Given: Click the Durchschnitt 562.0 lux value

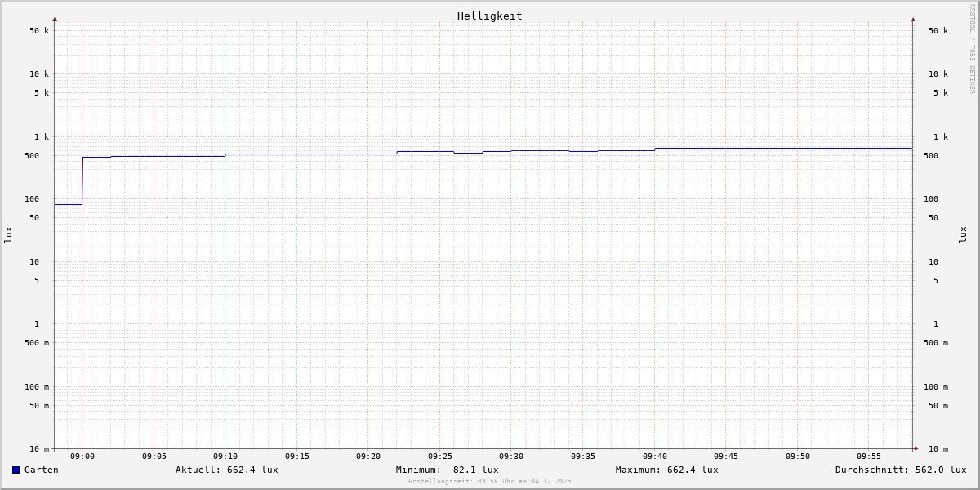Looking at the screenshot, I should point(900,470).
